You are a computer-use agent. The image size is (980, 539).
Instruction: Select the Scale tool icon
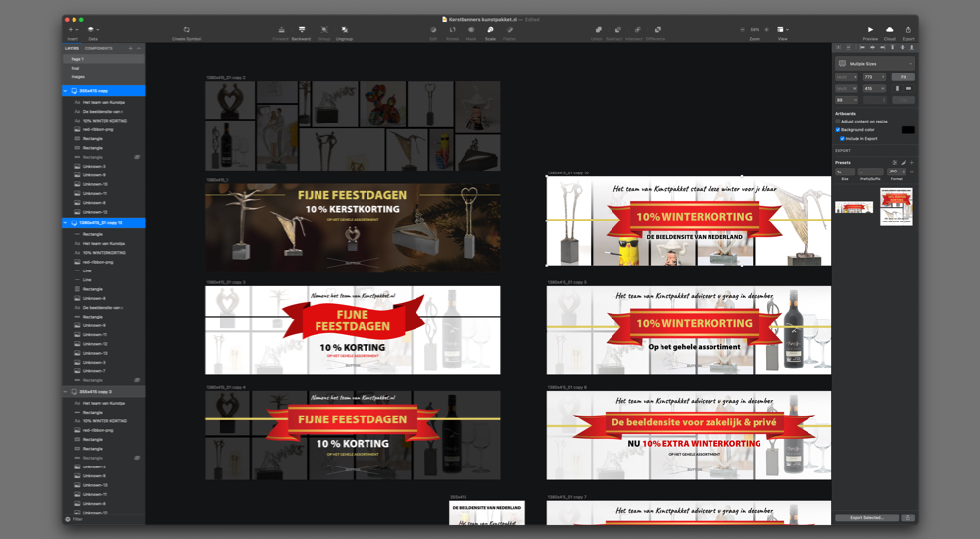[490, 30]
